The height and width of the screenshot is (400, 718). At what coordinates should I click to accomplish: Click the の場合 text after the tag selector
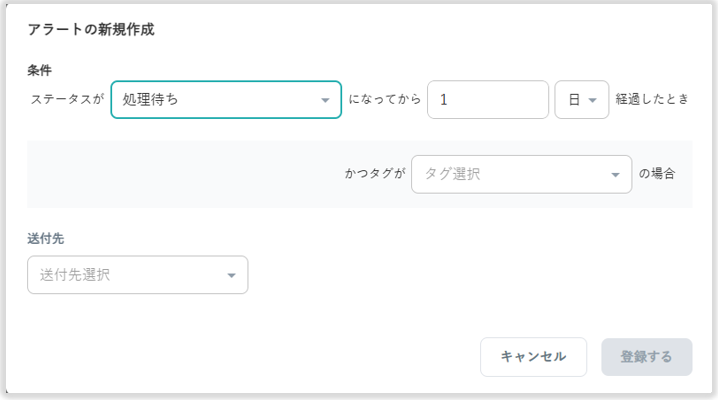pyautogui.click(x=657, y=174)
